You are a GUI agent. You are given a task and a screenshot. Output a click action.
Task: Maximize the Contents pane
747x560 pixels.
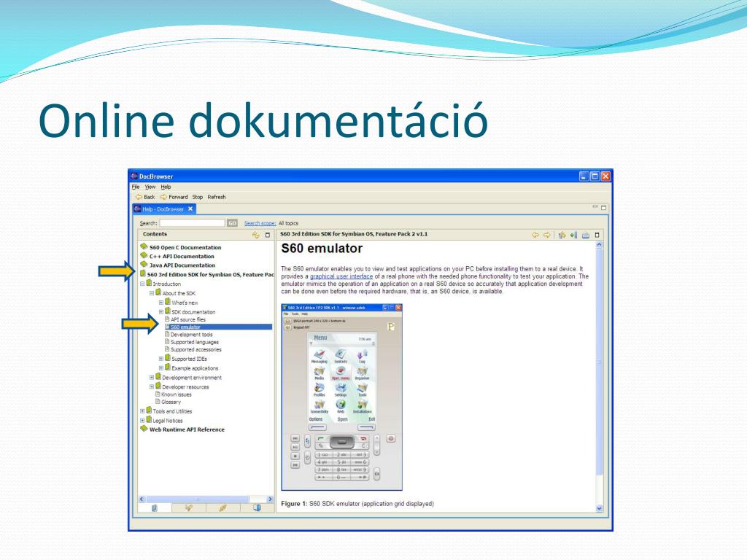pos(267,235)
